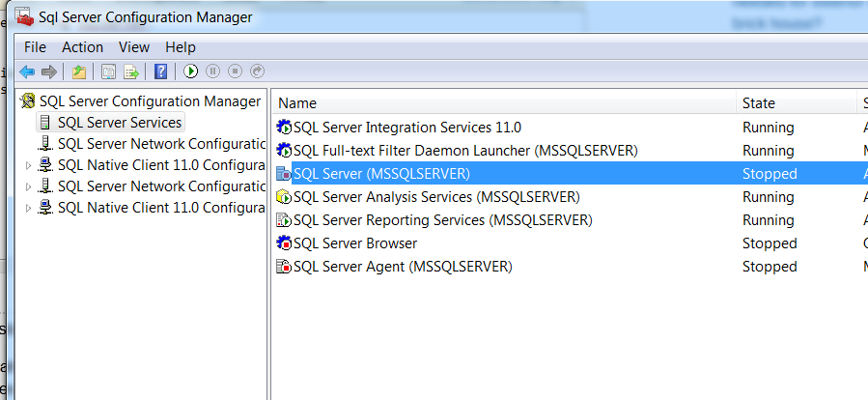The height and width of the screenshot is (400, 868).
Task: Click the SQL Server Agent service icon
Action: tap(284, 267)
